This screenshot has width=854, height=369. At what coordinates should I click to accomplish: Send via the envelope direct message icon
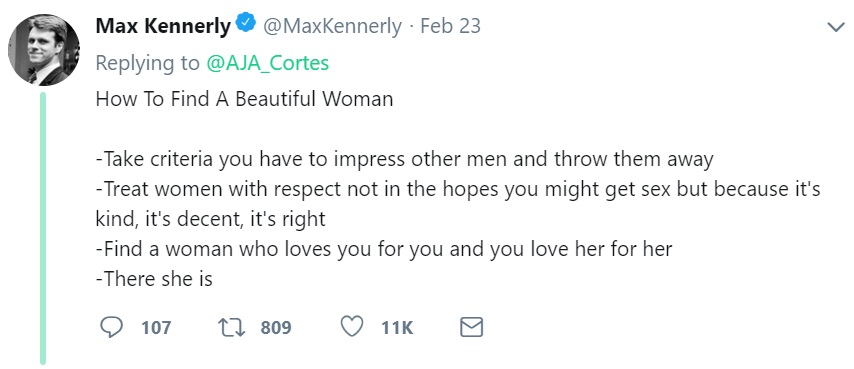[471, 327]
